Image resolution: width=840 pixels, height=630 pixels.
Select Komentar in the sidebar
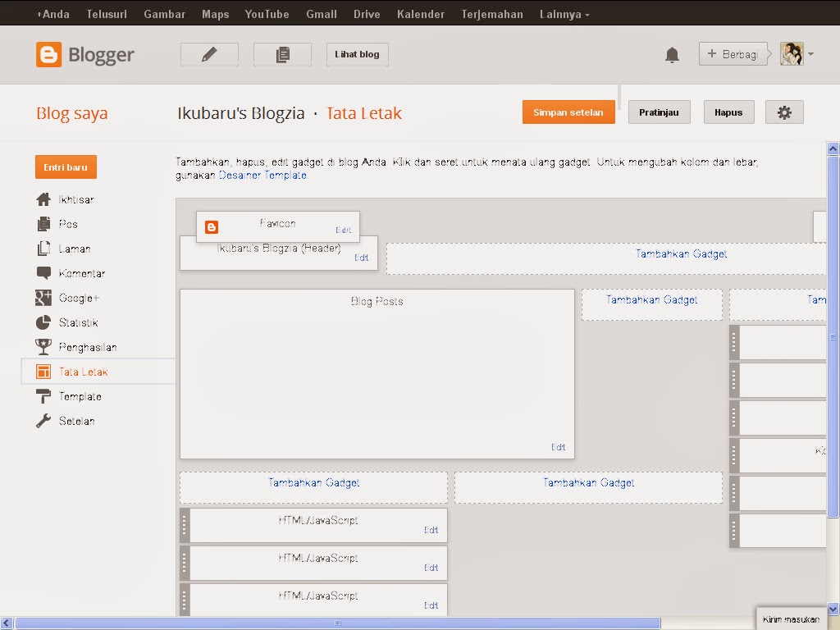coord(82,273)
